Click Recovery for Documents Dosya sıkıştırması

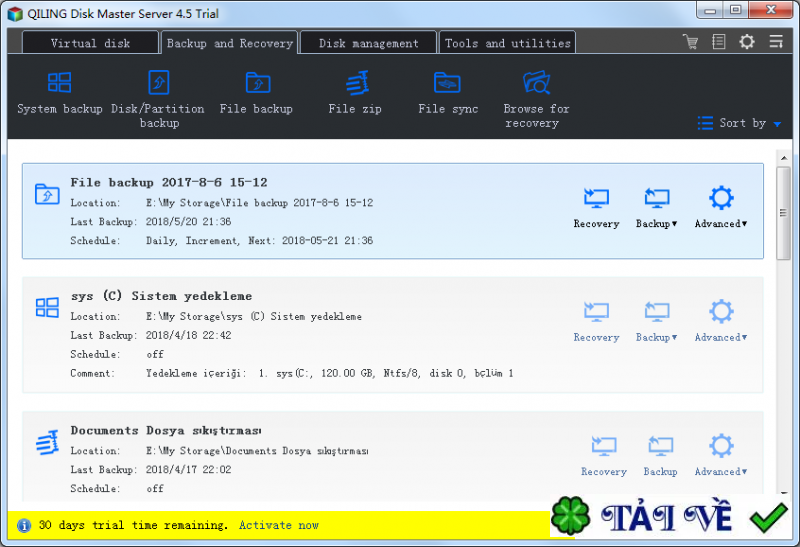coord(604,456)
